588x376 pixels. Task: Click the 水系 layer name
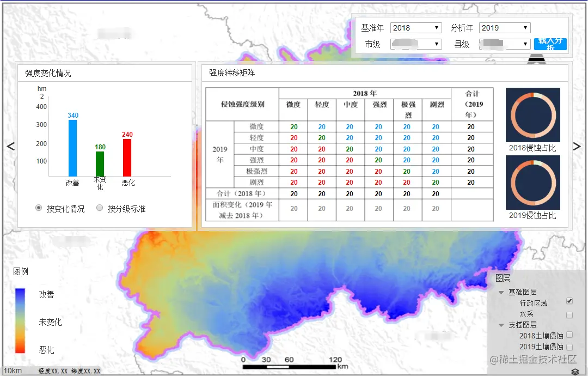pyautogui.click(x=526, y=314)
